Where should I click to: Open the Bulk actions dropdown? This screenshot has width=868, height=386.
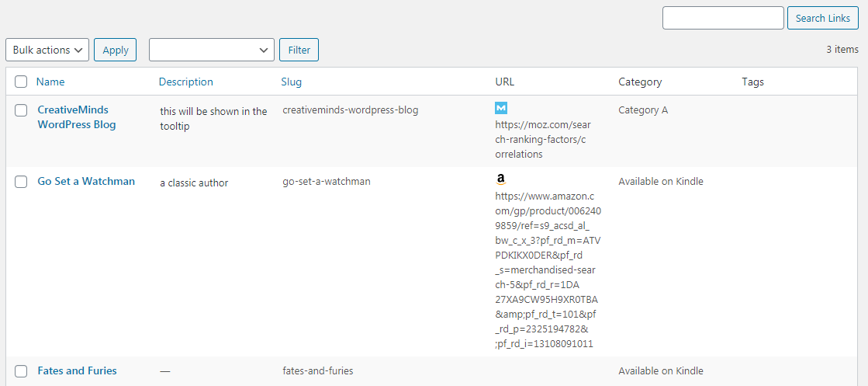[47, 50]
